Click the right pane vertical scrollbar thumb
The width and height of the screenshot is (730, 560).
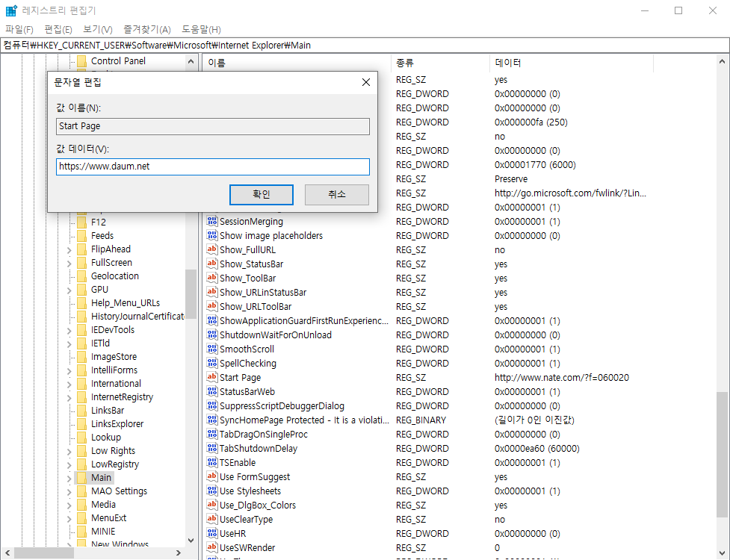722,454
